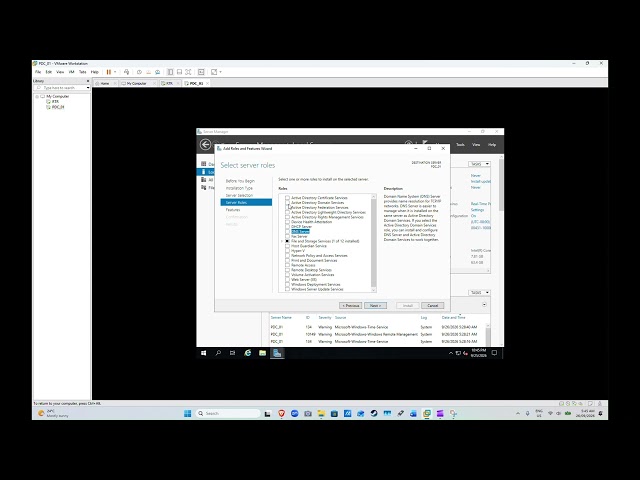
Task: Click the guest taskbar search icon
Action: (218, 353)
